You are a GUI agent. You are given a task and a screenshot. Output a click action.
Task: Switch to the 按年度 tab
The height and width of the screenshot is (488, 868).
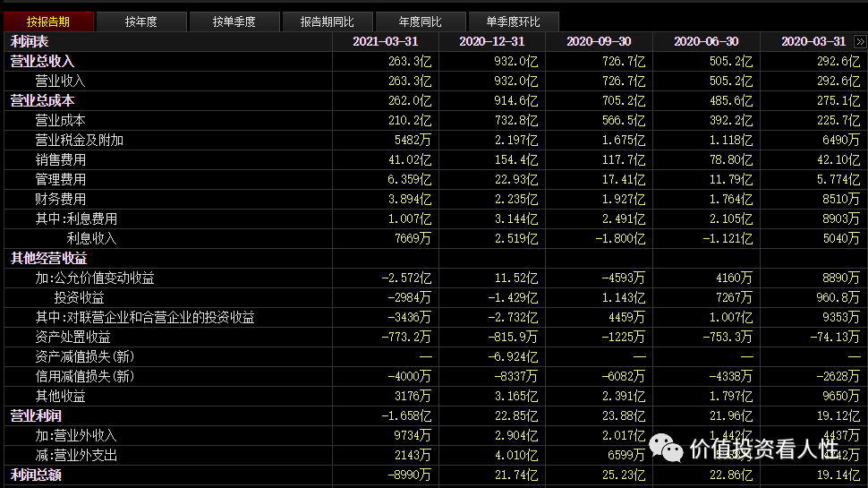pos(141,21)
